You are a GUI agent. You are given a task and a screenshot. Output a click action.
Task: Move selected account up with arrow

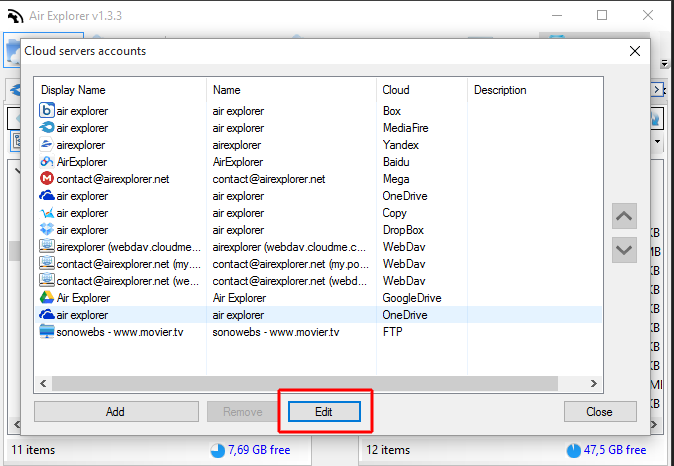[624, 216]
